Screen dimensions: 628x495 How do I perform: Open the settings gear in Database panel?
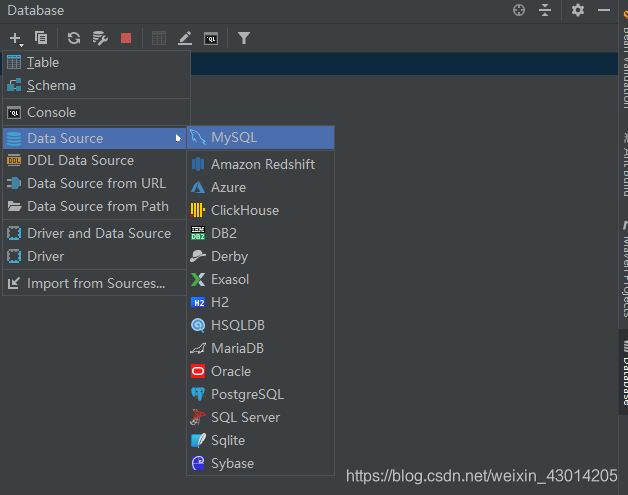(x=578, y=10)
